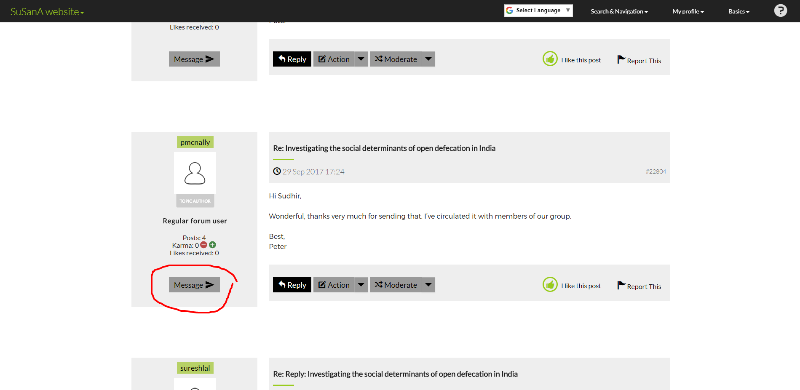Image resolution: width=800 pixels, height=390 pixels.
Task: Click the Posts: 4 count text
Action: [194, 238]
